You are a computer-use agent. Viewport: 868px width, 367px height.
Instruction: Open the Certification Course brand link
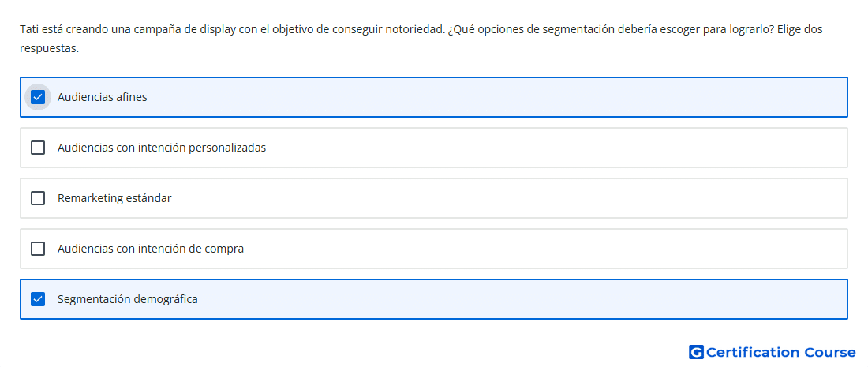(773, 352)
